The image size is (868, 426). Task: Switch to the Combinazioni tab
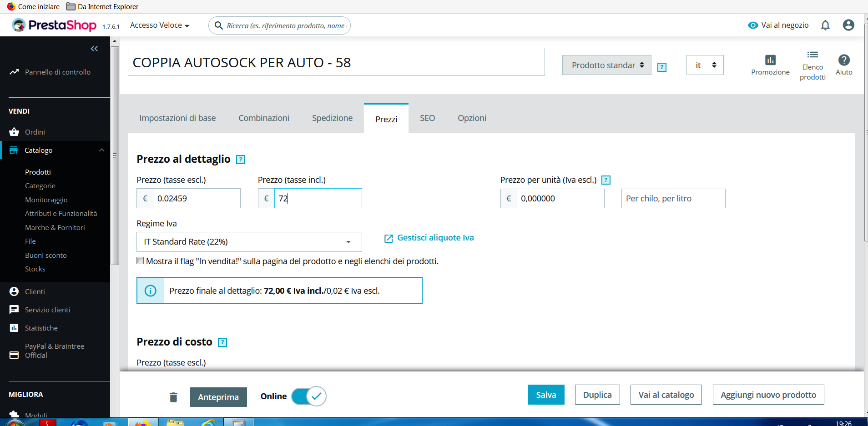[264, 118]
